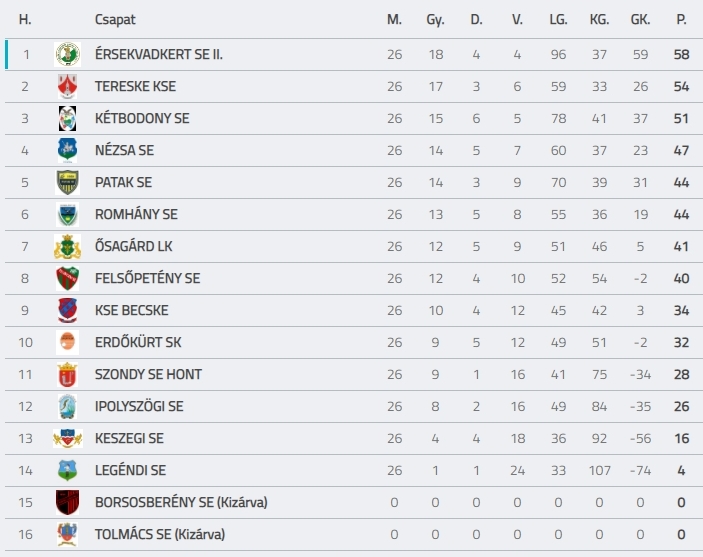The image size is (703, 557).
Task: Click the GK. goal difference column header
Action: tap(640, 19)
